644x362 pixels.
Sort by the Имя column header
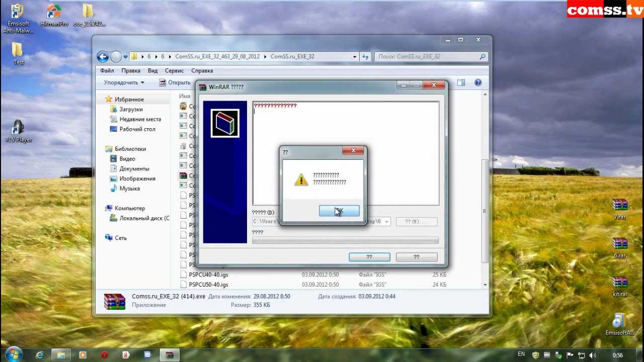[x=185, y=96]
